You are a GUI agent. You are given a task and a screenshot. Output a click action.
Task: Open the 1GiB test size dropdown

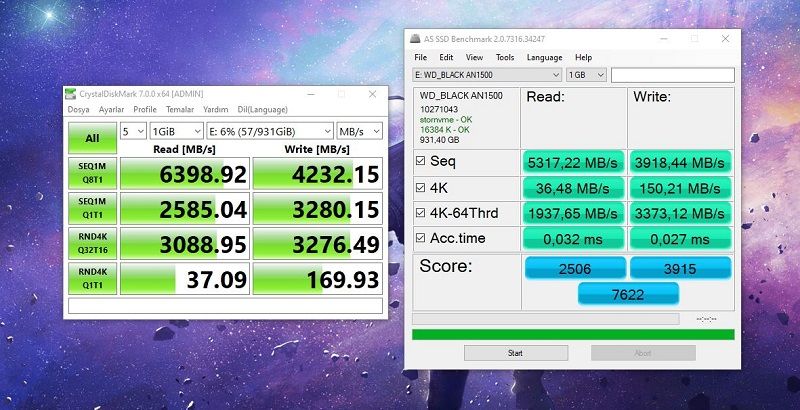[x=177, y=132]
